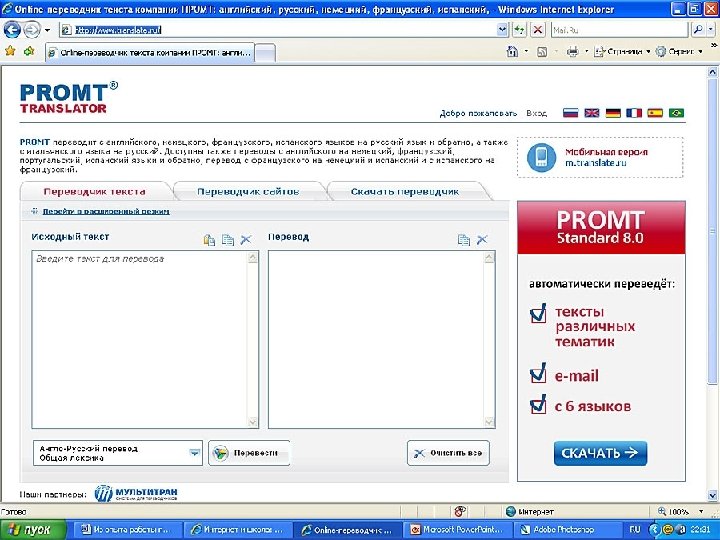Select the French flag language

click(634, 113)
